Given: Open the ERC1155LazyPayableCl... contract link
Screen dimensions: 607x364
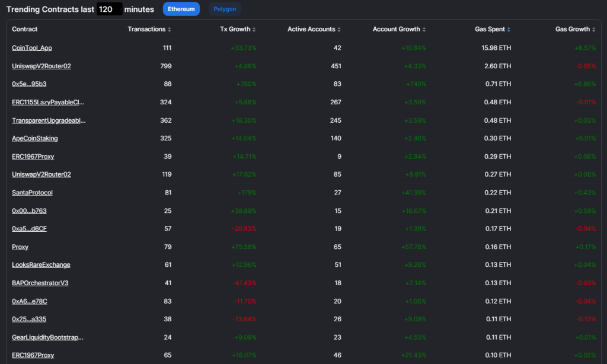Looking at the screenshot, I should click(x=48, y=102).
